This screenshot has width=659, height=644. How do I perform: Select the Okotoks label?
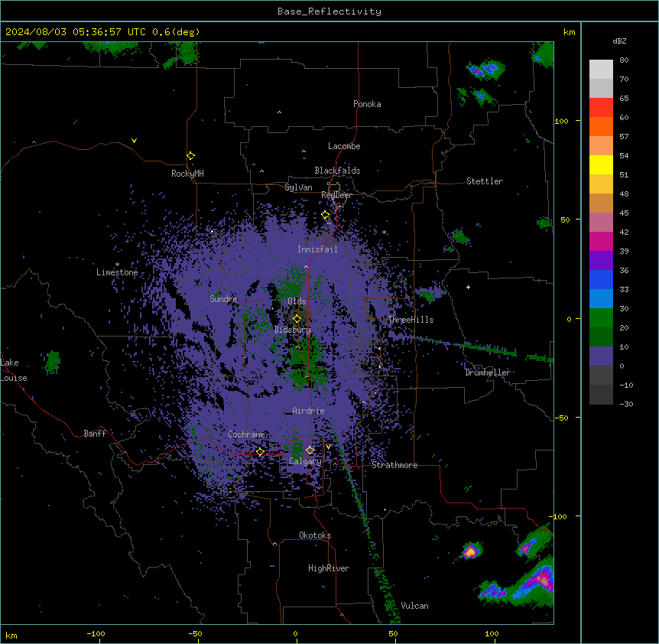(315, 535)
